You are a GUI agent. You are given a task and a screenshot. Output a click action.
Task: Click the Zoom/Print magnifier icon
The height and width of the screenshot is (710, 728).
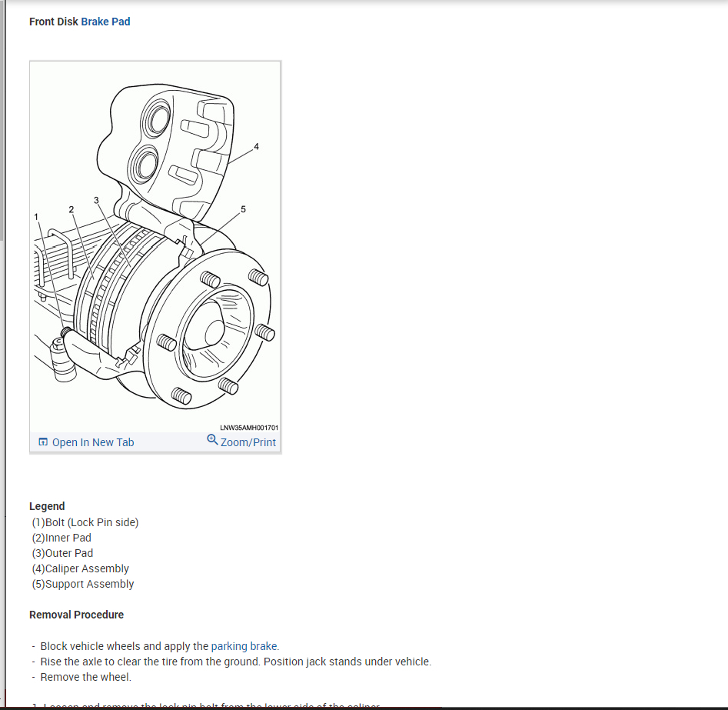pos(212,439)
